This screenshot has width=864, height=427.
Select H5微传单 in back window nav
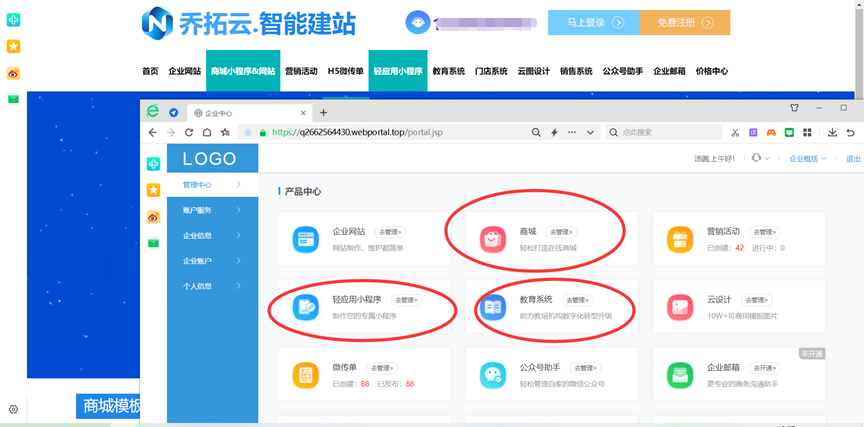[345, 71]
